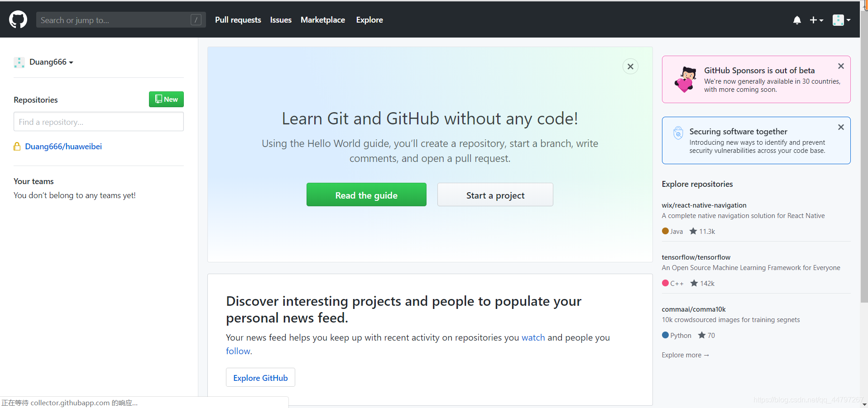Viewport: 868px width, 408px height.
Task: Expand the plus create-new menu
Action: [816, 20]
